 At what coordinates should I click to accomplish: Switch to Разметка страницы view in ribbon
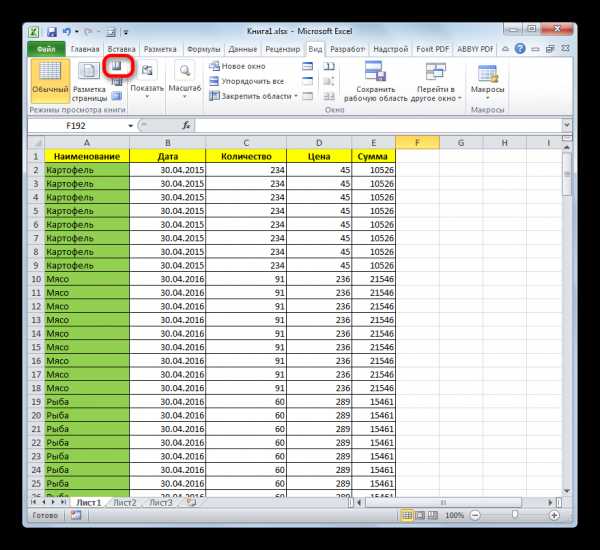pyautogui.click(x=89, y=81)
